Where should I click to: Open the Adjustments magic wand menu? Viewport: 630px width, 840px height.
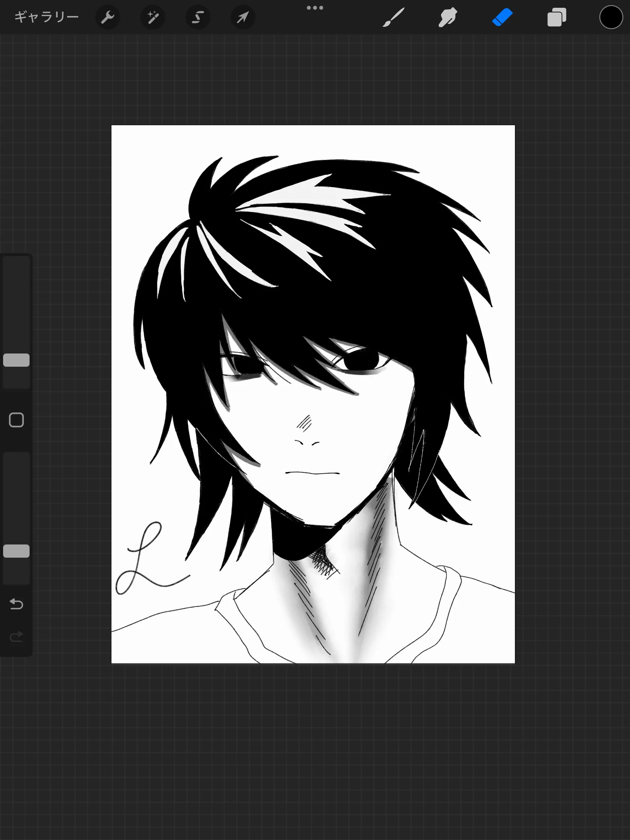[x=153, y=17]
